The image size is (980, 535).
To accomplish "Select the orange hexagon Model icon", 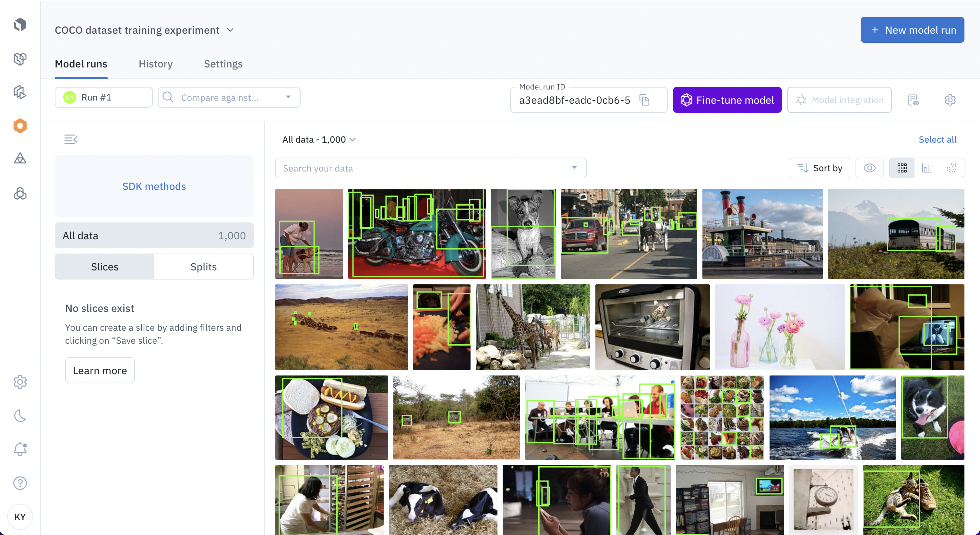I will tap(20, 125).
